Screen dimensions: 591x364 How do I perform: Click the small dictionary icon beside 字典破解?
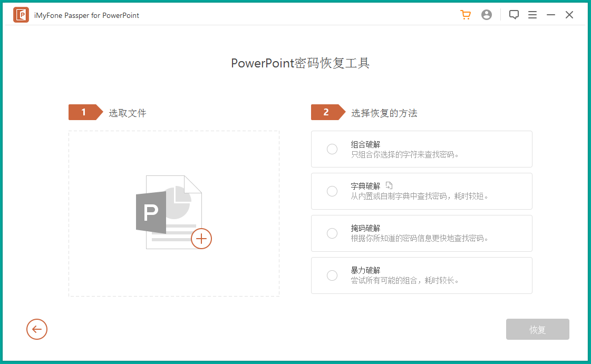click(x=389, y=185)
